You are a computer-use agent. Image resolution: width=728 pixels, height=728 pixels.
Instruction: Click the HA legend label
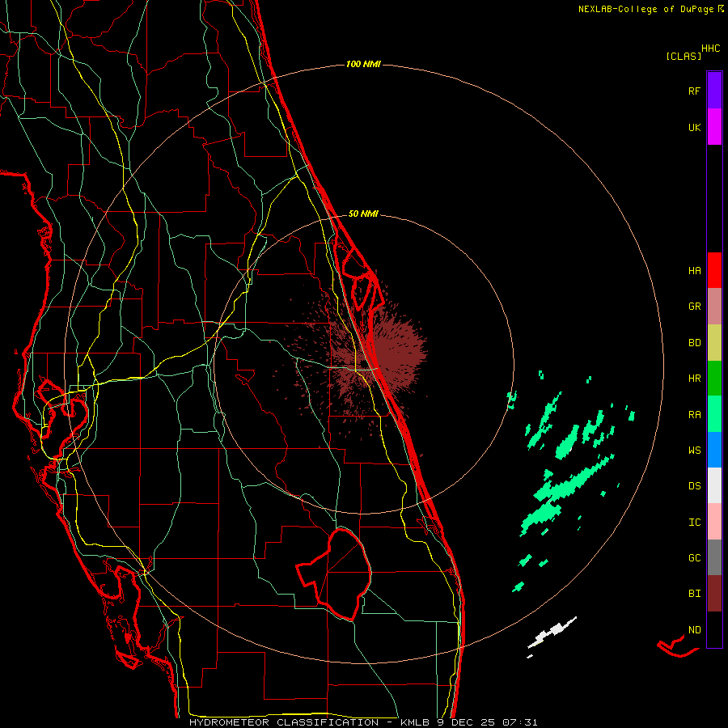(x=694, y=271)
